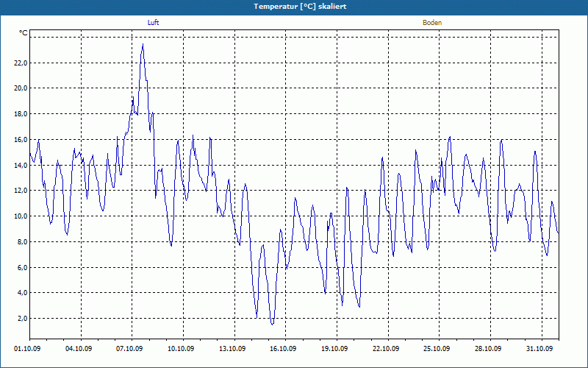Click the Boden legend label
The image size is (588, 368).
[432, 23]
